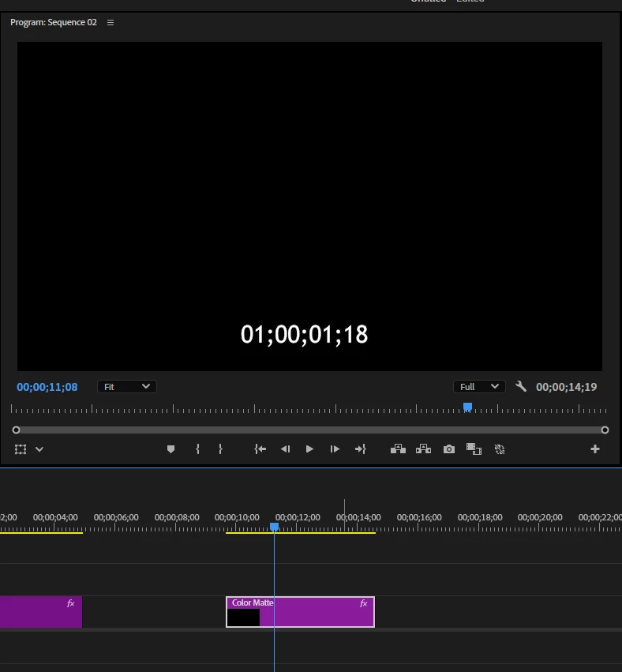Click timeline ruler at 00;00;20;00
Screen dimensions: 622x672
[540, 517]
